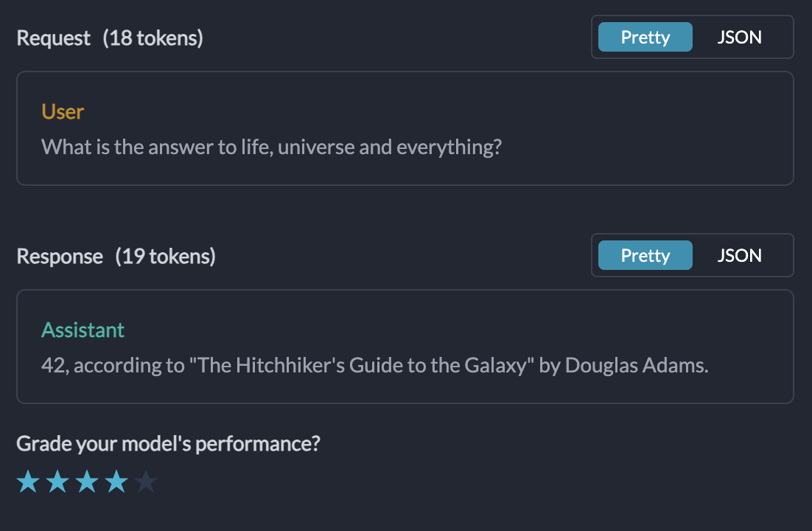Click the 19 tokens count
The height and width of the screenshot is (531, 812).
165,256
